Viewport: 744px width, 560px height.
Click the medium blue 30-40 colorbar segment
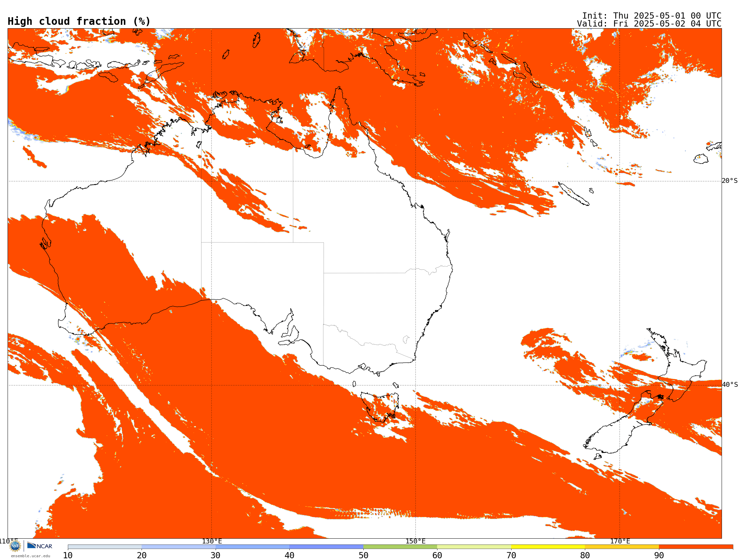click(x=252, y=547)
